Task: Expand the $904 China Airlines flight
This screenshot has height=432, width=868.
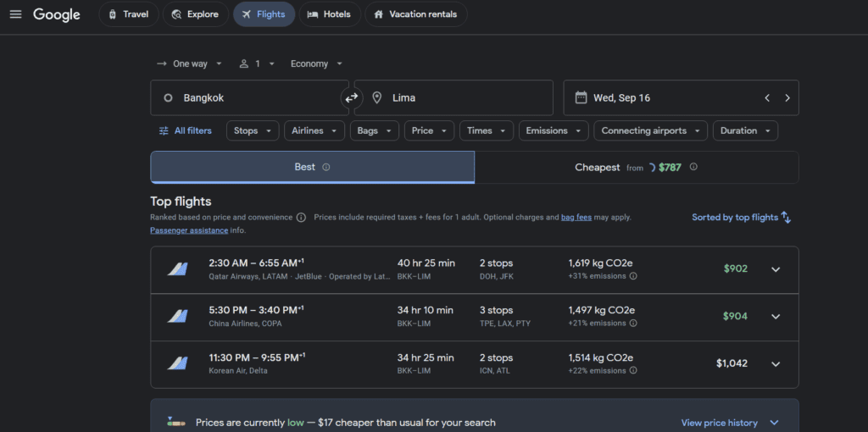Action: pyautogui.click(x=776, y=317)
